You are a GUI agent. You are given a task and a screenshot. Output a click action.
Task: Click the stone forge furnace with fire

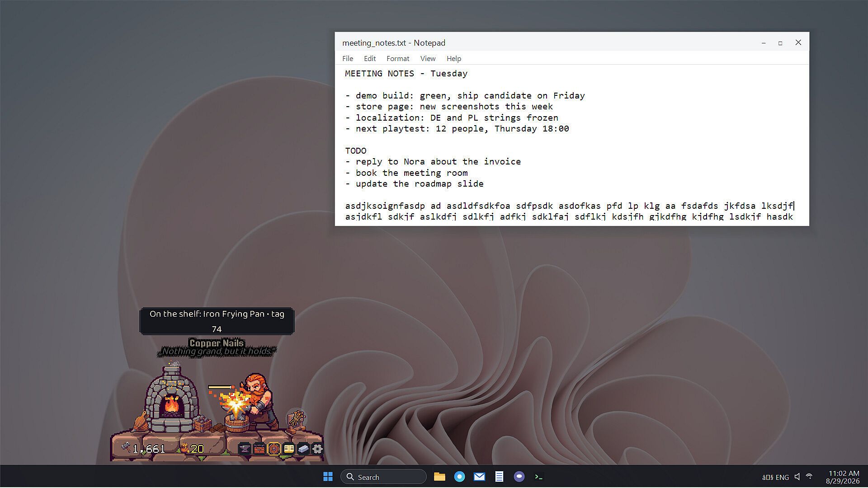(x=171, y=399)
